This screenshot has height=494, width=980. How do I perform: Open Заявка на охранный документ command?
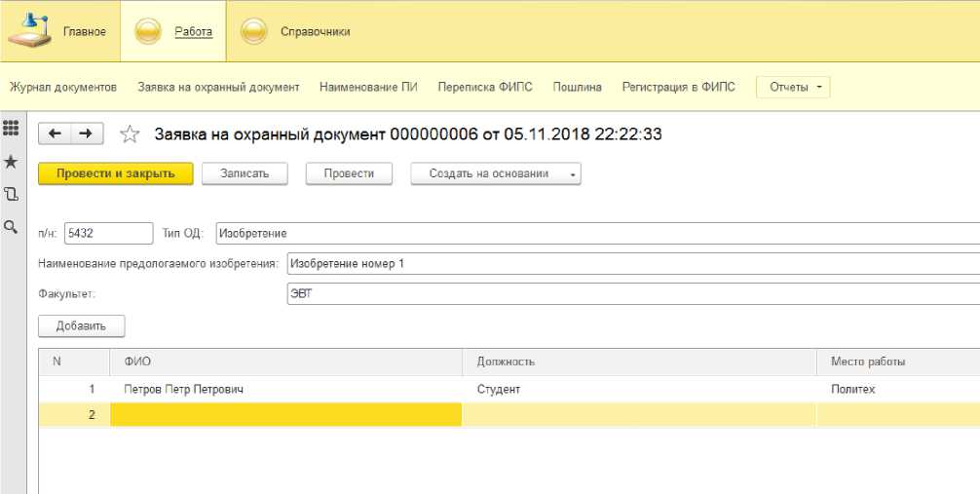(x=219, y=87)
